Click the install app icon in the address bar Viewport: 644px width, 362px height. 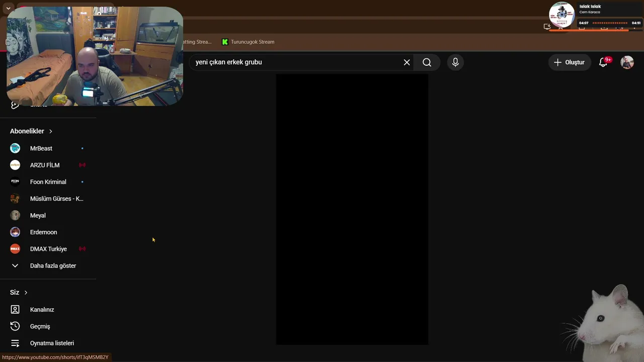[x=547, y=27]
